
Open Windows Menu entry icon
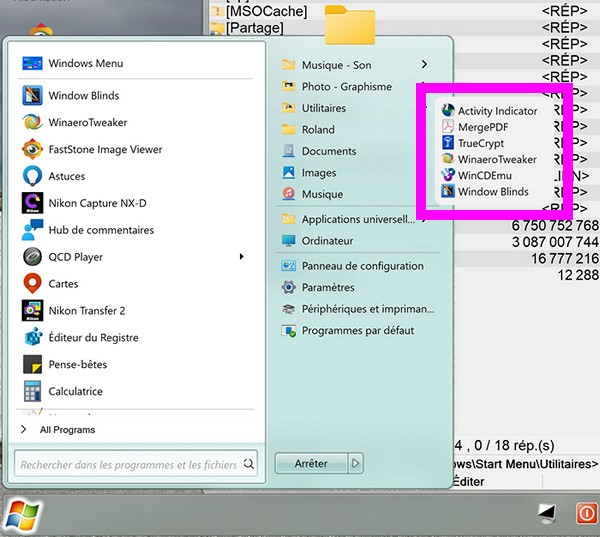[32, 63]
